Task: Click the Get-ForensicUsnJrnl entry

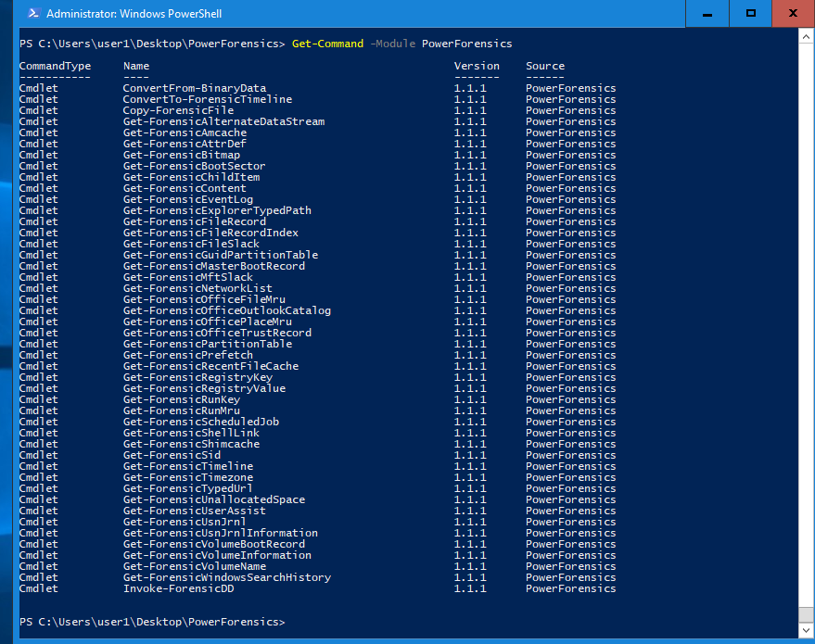Action: click(185, 522)
